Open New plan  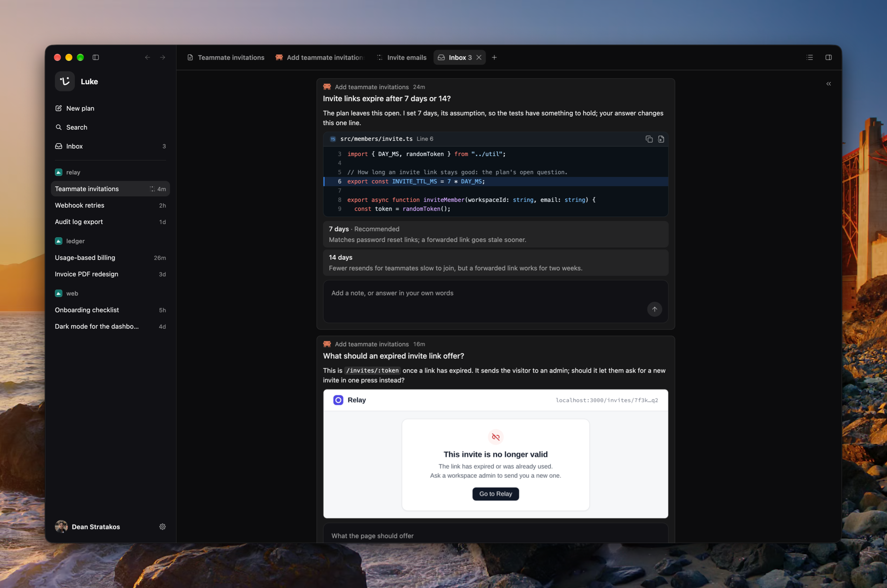pos(110,108)
